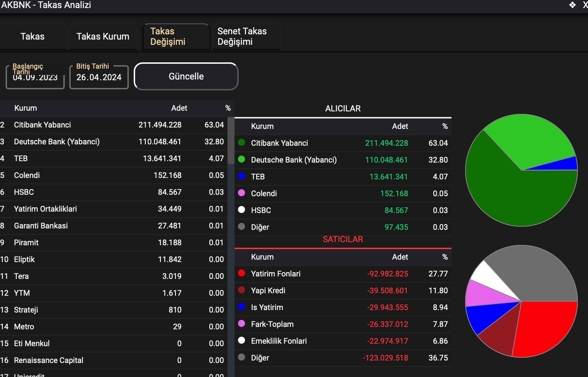Switch to the Takas Kurum tab
Image resolution: width=588 pixels, height=377 pixels.
click(103, 36)
